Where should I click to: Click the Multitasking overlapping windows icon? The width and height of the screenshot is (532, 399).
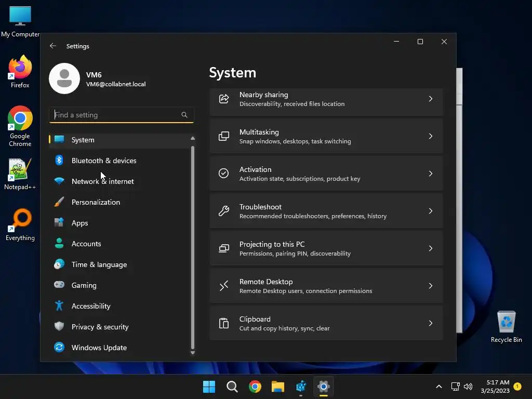224,136
